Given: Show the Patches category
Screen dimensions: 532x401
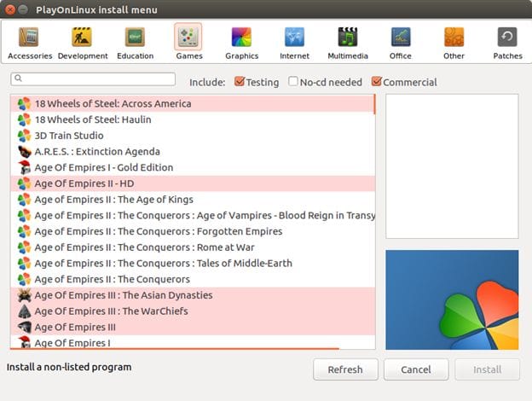Looking at the screenshot, I should click(507, 43).
